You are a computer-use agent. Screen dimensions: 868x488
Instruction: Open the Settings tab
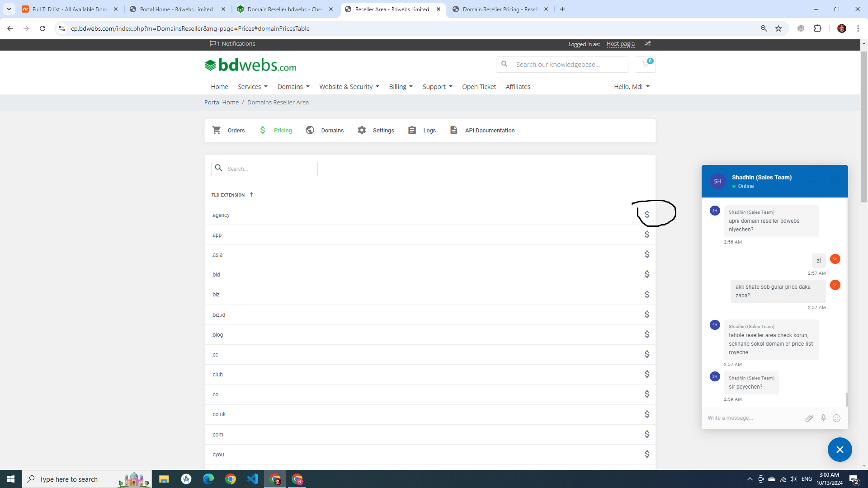coord(376,131)
